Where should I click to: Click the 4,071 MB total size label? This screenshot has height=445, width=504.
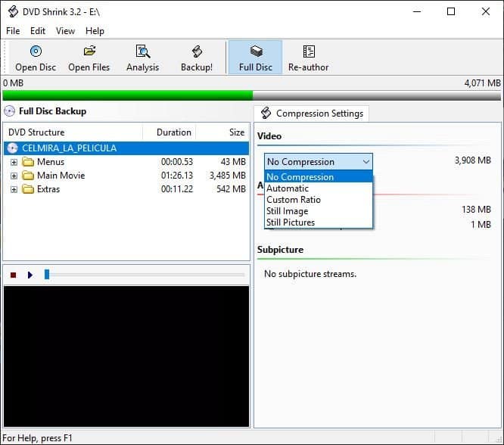(482, 83)
